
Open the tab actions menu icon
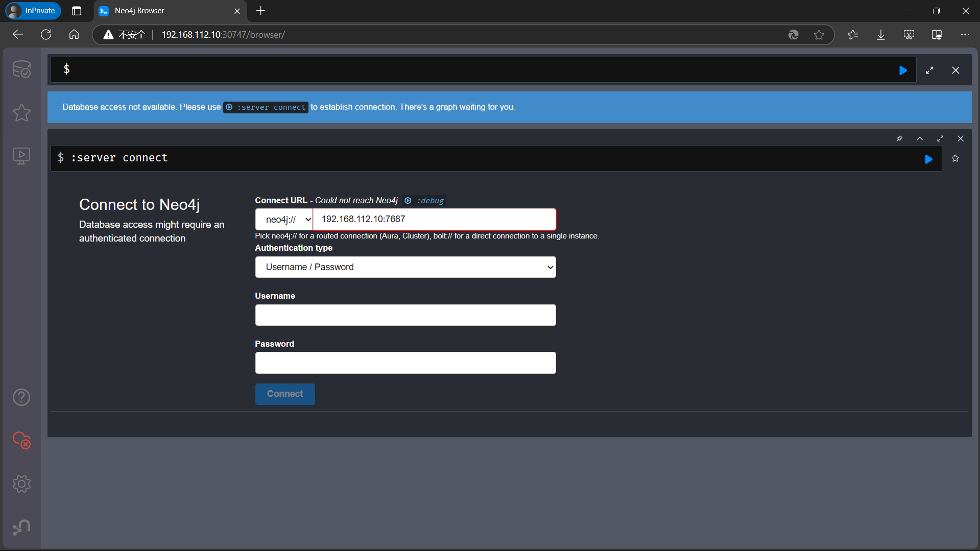point(77,11)
